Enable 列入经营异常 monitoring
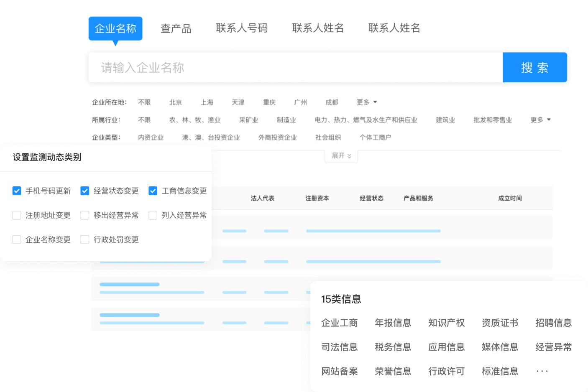Image resolution: width=588 pixels, height=392 pixels. pos(153,215)
